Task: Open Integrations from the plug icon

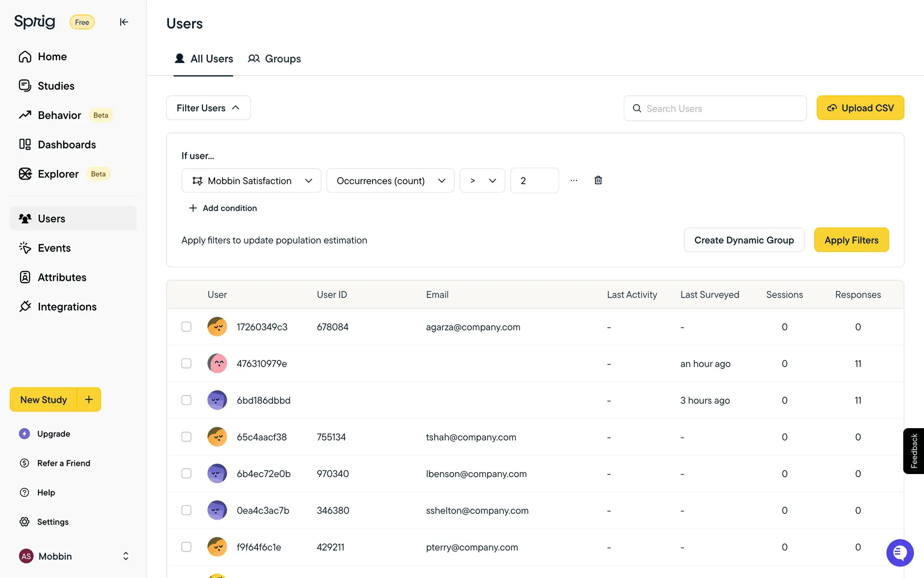Action: 25,307
